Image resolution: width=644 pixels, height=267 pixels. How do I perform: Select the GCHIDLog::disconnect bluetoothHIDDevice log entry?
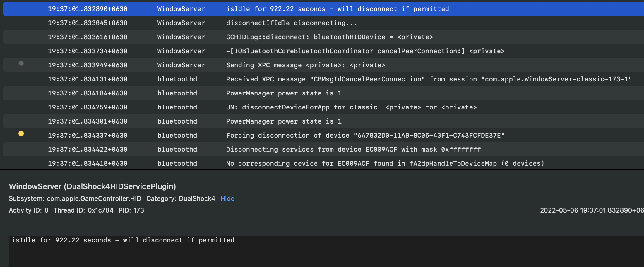point(329,37)
